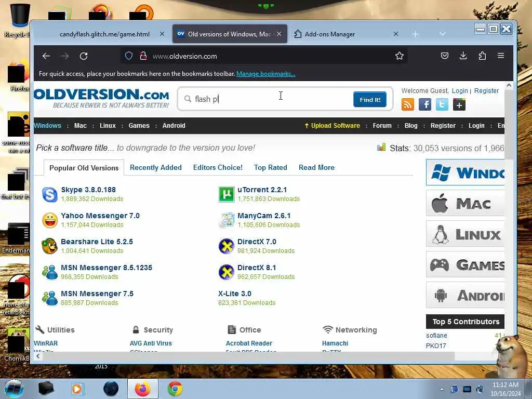Open the Login link beside Welcome Guest
The height and width of the screenshot is (399, 532).
(x=460, y=90)
